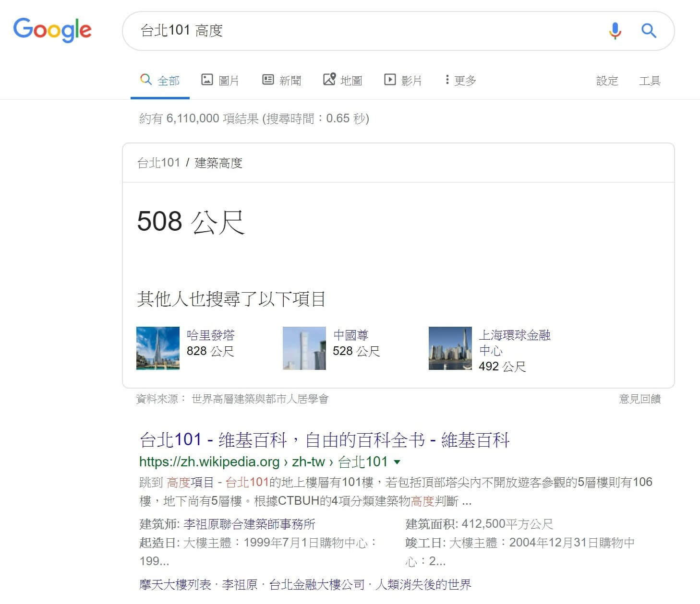Click the 哈里發塔 thumbnail image
Viewport: 700px width, 604px height.
coord(158,348)
